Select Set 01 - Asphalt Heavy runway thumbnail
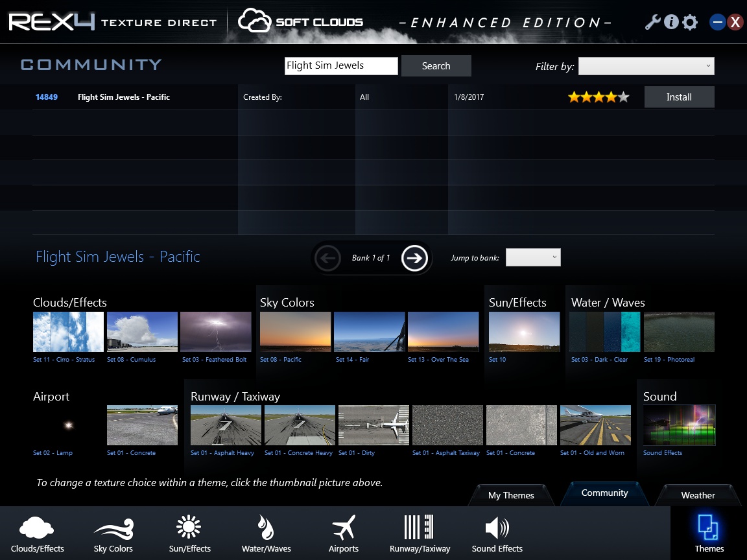This screenshot has height=560, width=747. pos(226,425)
